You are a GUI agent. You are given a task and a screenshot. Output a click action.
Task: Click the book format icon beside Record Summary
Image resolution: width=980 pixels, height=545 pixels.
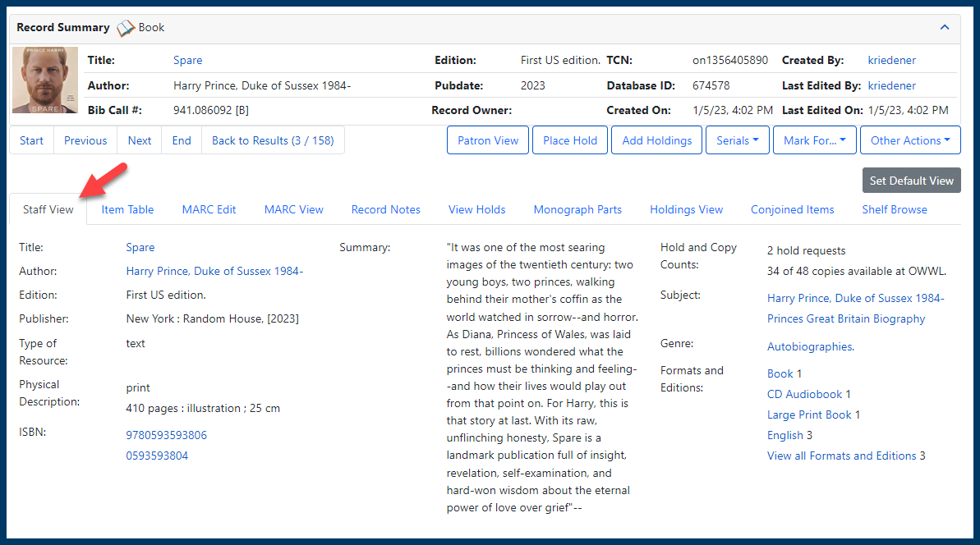point(126,28)
